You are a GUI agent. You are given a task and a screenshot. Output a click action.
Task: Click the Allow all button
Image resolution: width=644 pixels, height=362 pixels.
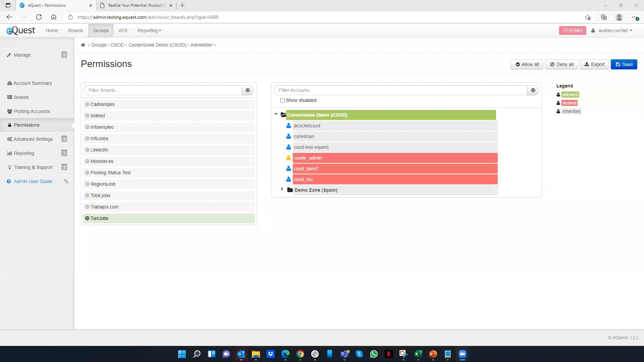tap(527, 64)
